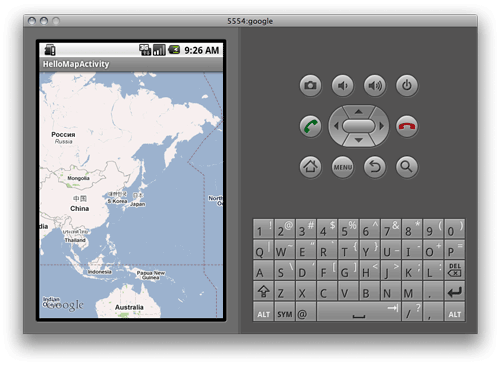Viewport: 500px width, 365px height.
Task: Click the T key
Action: point(348,249)
